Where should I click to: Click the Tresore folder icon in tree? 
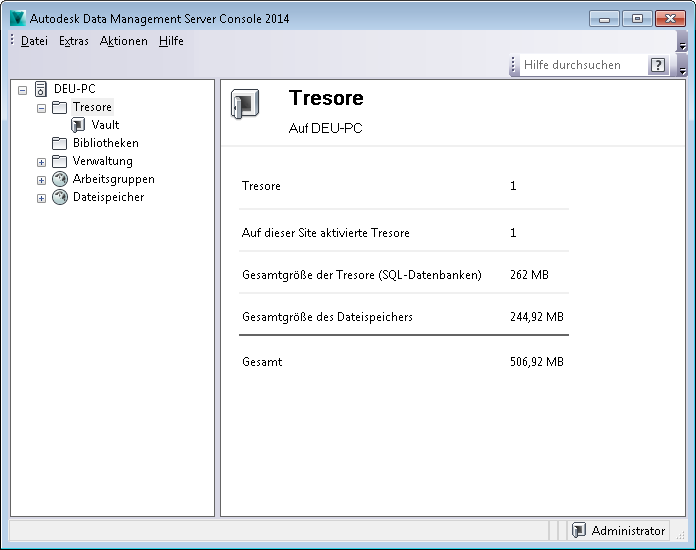point(59,107)
